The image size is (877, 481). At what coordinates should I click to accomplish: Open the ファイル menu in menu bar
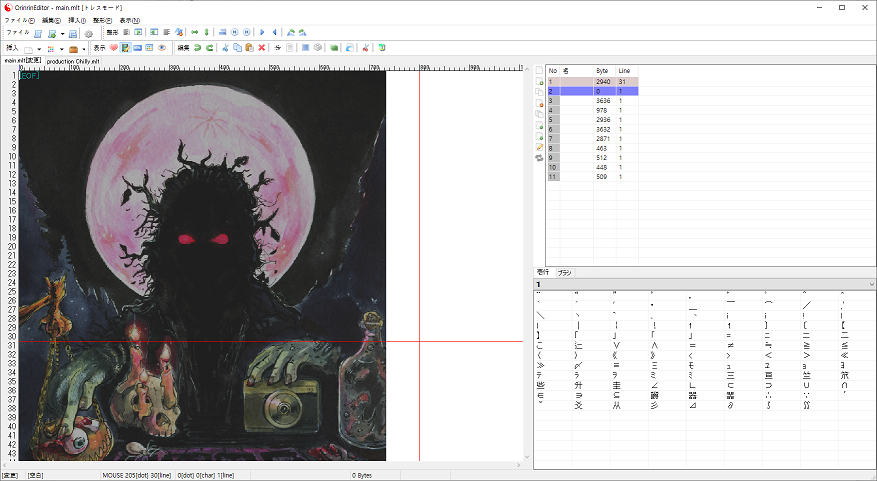[x=19, y=20]
